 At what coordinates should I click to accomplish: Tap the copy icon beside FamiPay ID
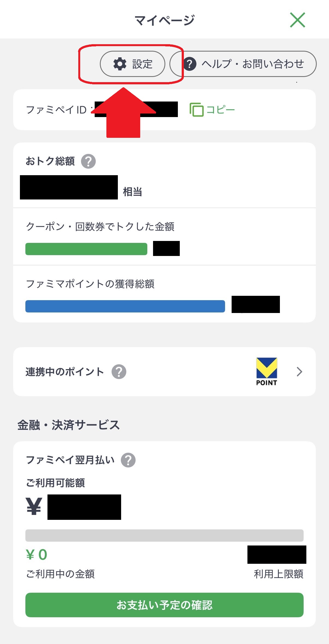click(196, 110)
